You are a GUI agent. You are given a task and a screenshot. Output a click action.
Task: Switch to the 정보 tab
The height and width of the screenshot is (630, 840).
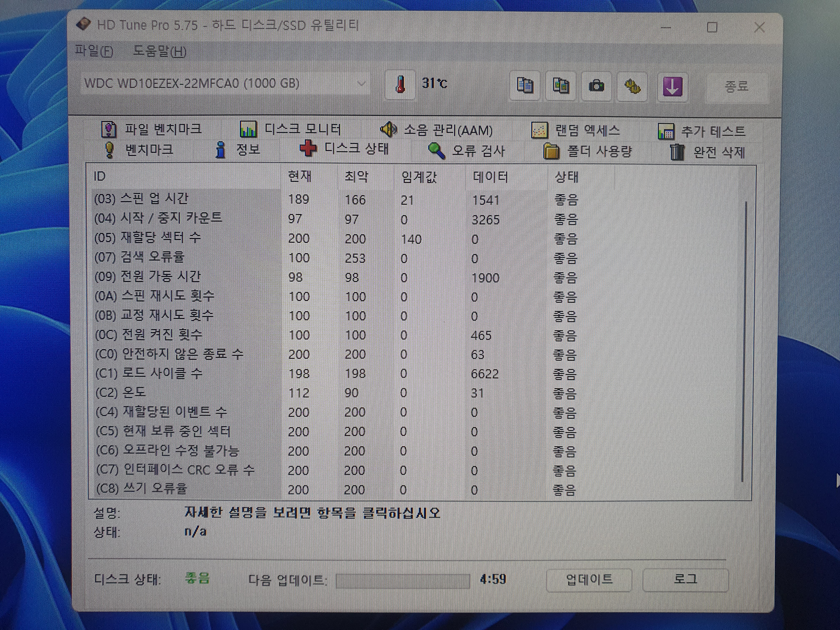pyautogui.click(x=238, y=149)
